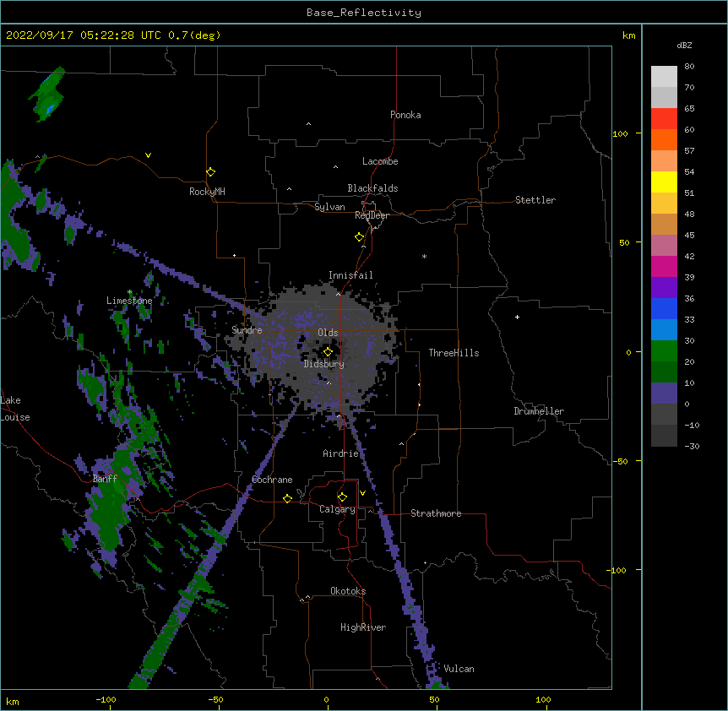Click the RockyMH label
Image resolution: width=728 pixels, height=711 pixels.
point(207,192)
